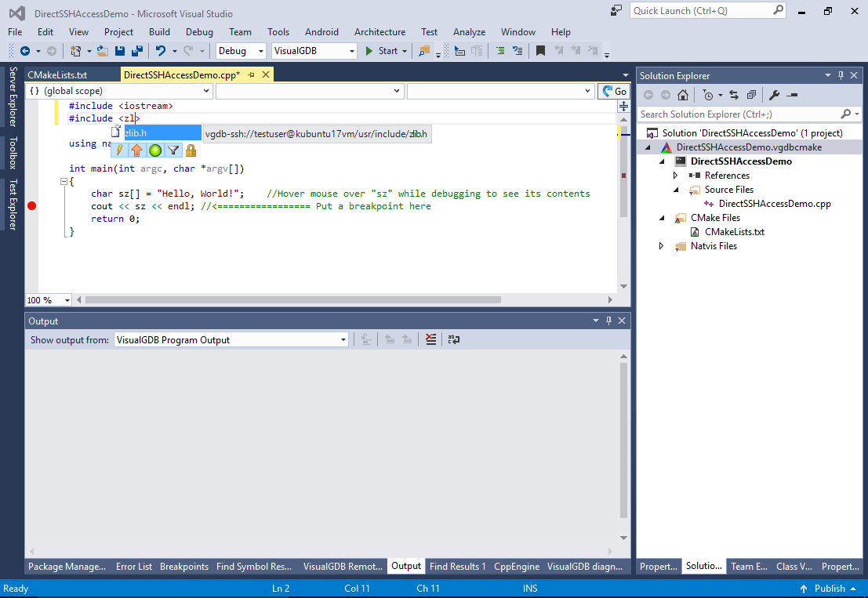
Task: Click the Home icon in Solution Explorer
Action: 683,95
